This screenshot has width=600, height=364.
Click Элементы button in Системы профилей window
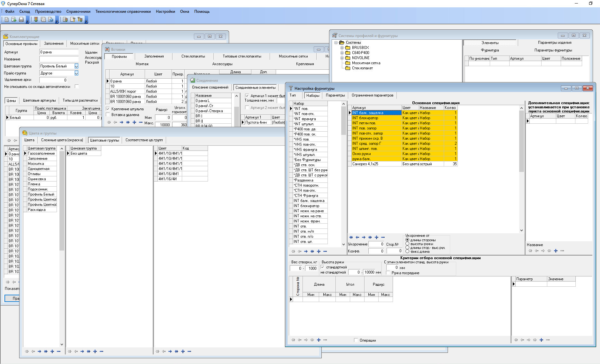[x=490, y=43]
